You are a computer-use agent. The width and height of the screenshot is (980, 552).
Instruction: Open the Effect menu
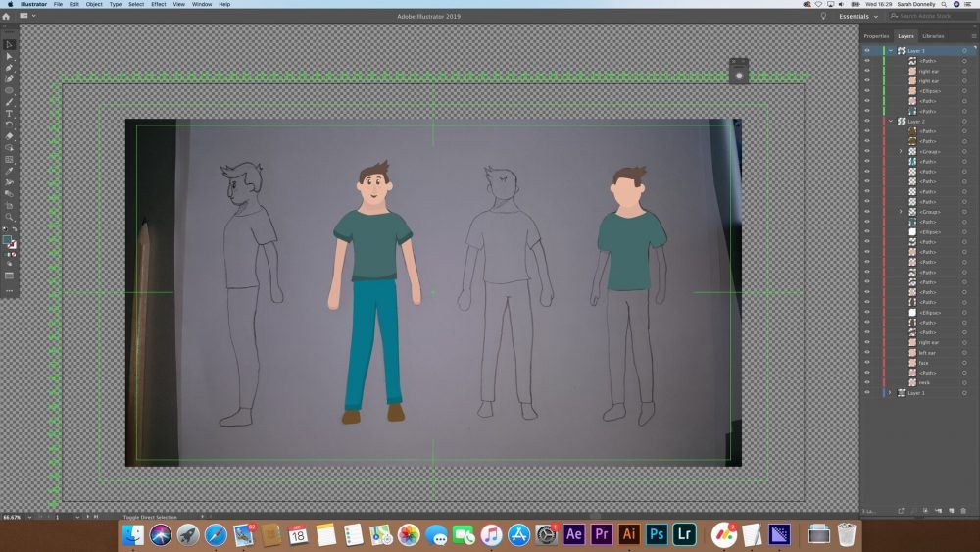(158, 4)
